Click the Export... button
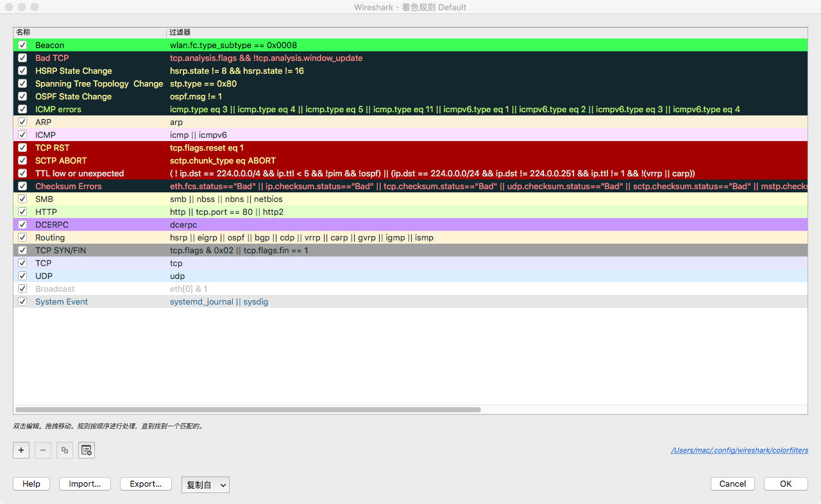The height and width of the screenshot is (504, 821). pos(146,484)
